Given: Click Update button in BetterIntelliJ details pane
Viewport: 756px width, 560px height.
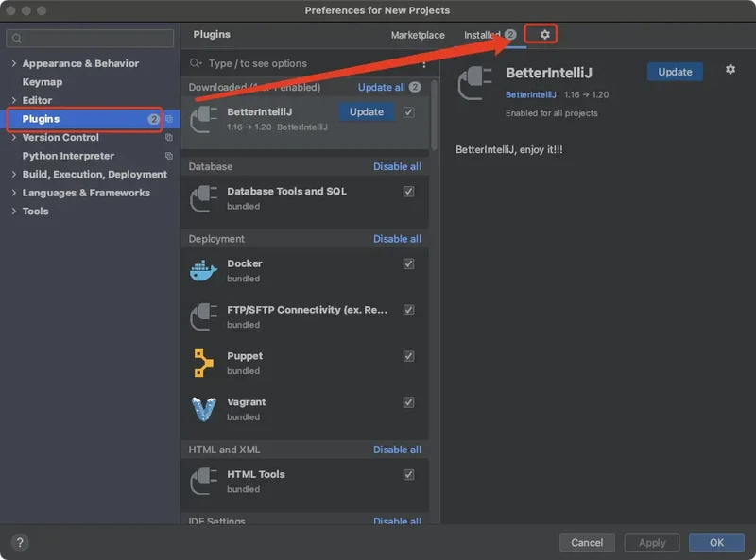Looking at the screenshot, I should (x=675, y=72).
